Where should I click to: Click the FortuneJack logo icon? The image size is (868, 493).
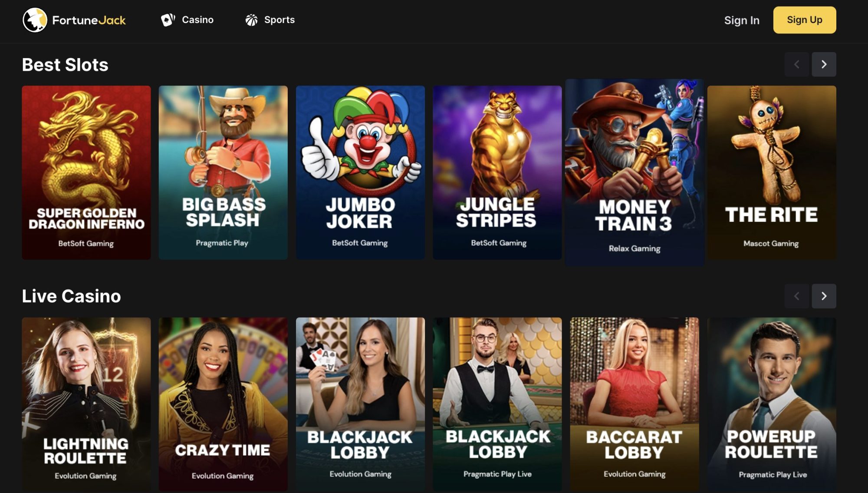[x=35, y=20]
